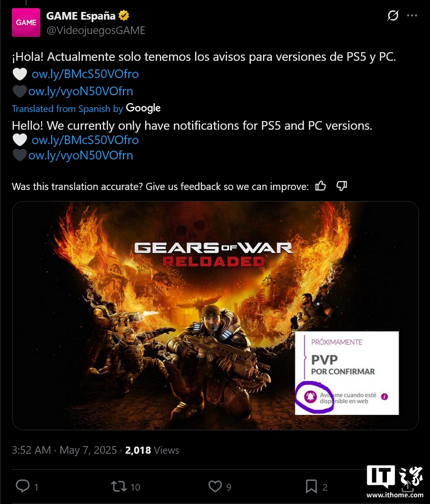Reply using the comment bubble icon
This screenshot has height=504, width=430.
coord(23,486)
